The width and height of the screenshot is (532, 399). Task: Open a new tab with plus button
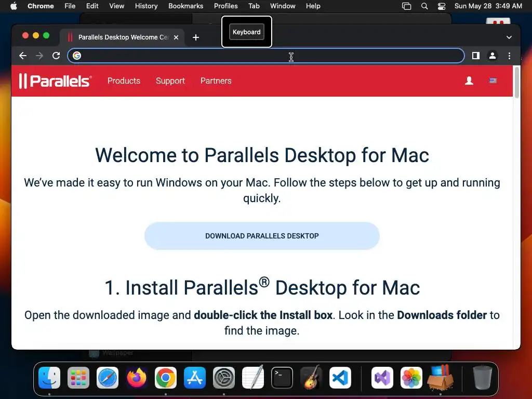click(x=196, y=37)
